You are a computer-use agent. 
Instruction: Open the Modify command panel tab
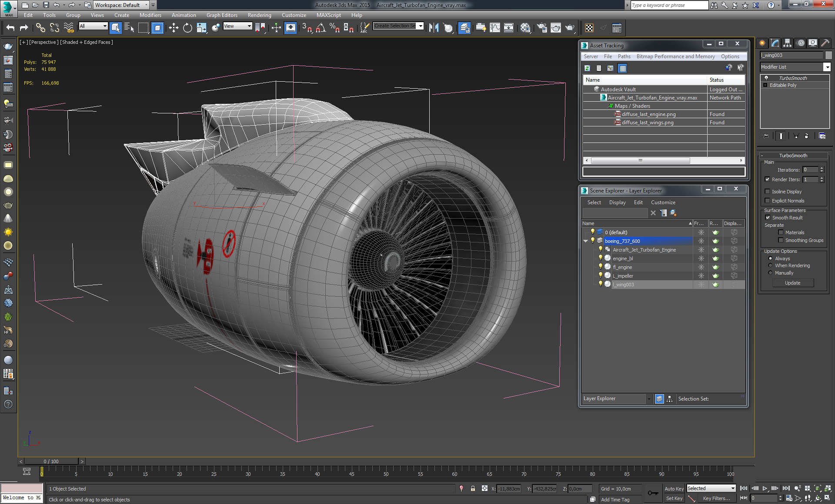775,43
